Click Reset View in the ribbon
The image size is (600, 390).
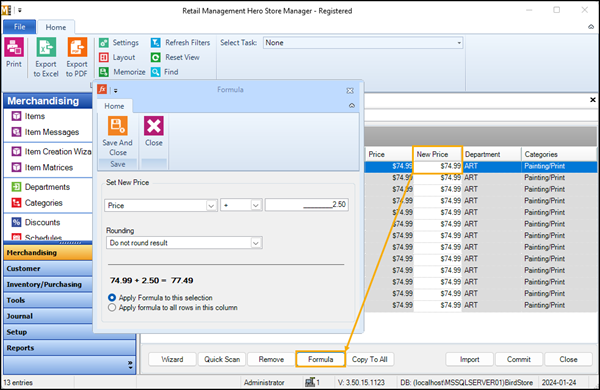point(175,57)
